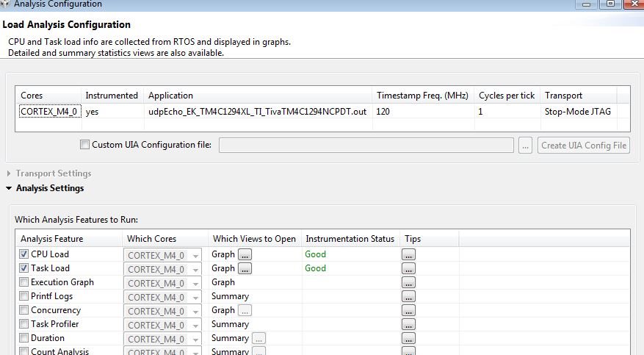
Task: Open the cores dropdown for CPU Load
Action: [x=162, y=255]
